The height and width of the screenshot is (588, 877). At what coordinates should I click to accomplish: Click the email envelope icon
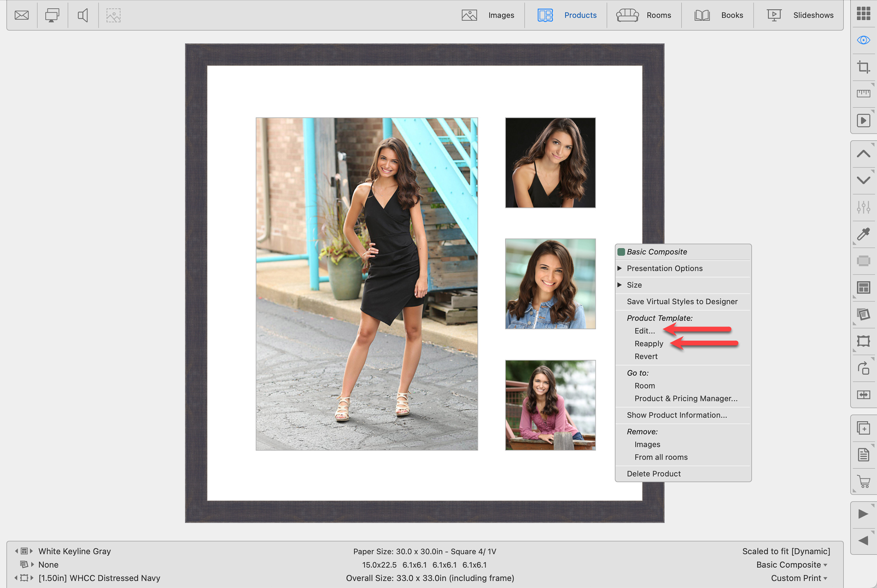coord(21,16)
